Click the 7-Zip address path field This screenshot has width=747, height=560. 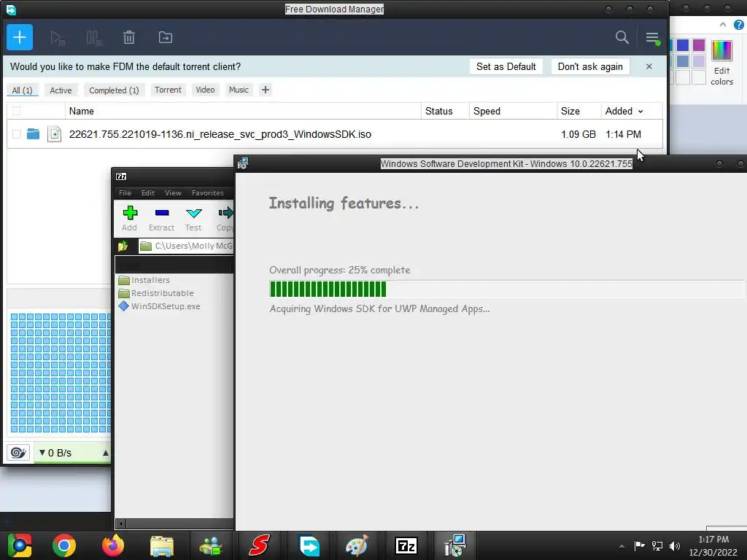tap(186, 246)
